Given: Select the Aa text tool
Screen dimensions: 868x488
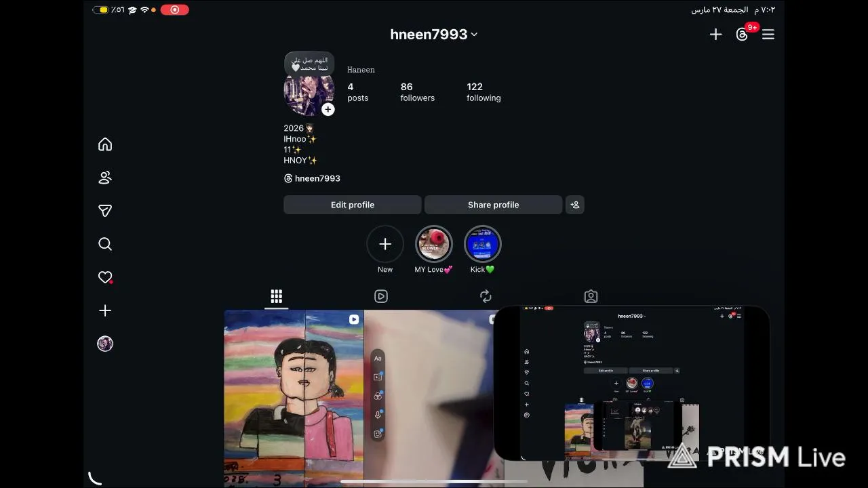Looking at the screenshot, I should tap(378, 359).
